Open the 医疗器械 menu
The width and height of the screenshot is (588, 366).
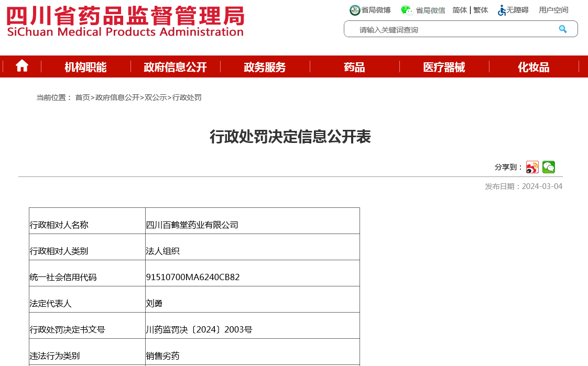coord(444,67)
